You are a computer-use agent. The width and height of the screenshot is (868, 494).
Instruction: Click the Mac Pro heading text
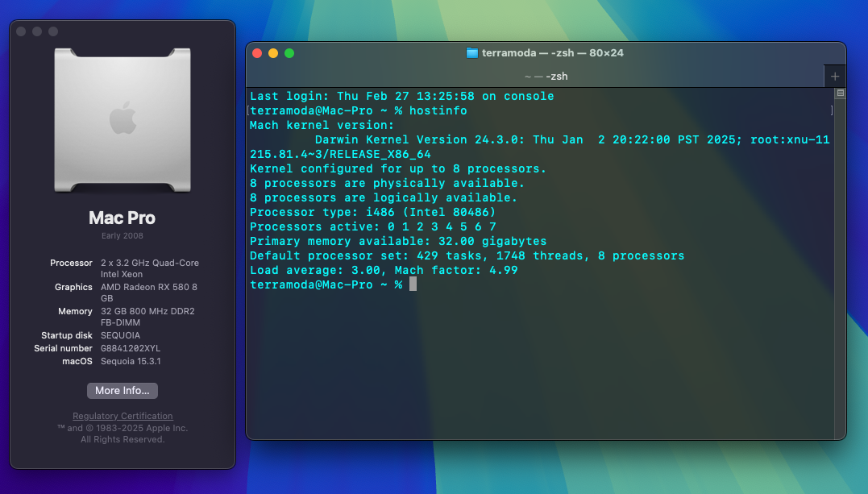click(x=123, y=218)
